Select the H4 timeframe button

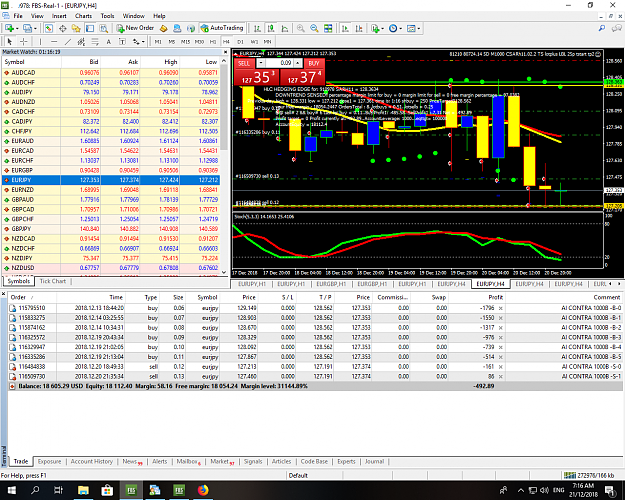tap(226, 41)
